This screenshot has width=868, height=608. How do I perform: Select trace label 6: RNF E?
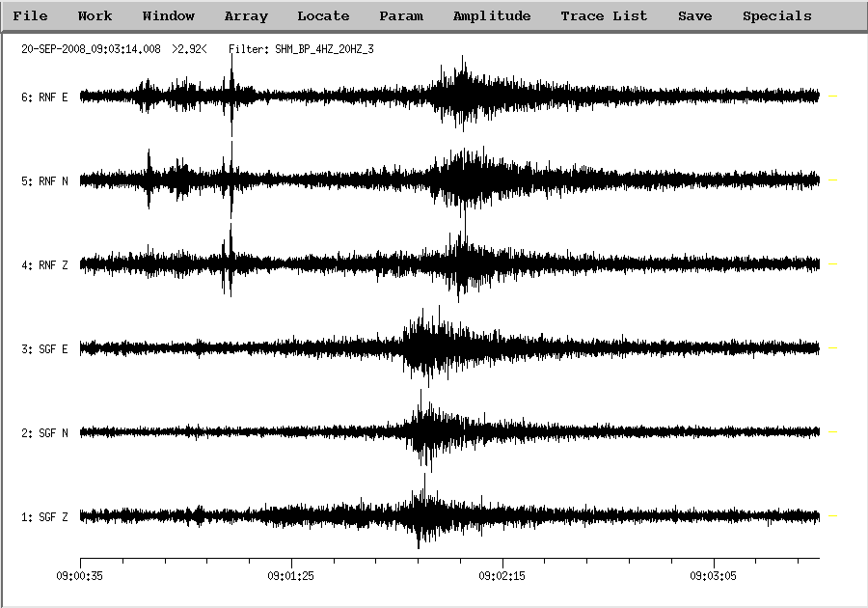click(x=44, y=97)
